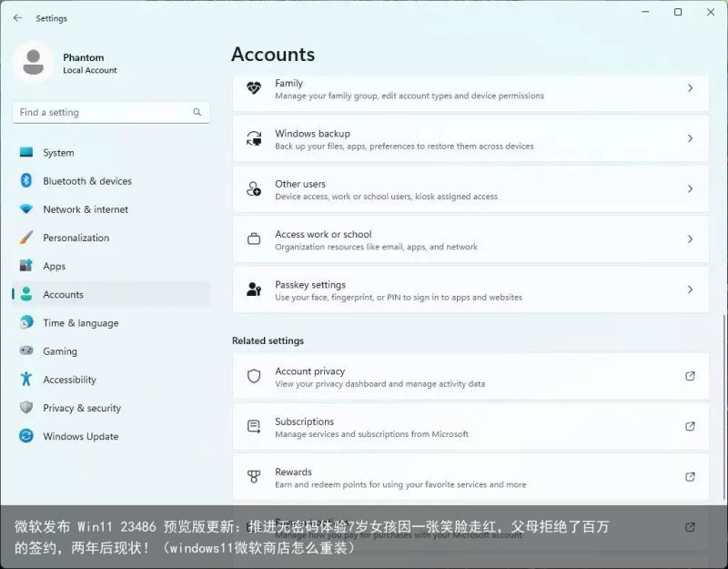Open the Windows backup row

[470, 138]
